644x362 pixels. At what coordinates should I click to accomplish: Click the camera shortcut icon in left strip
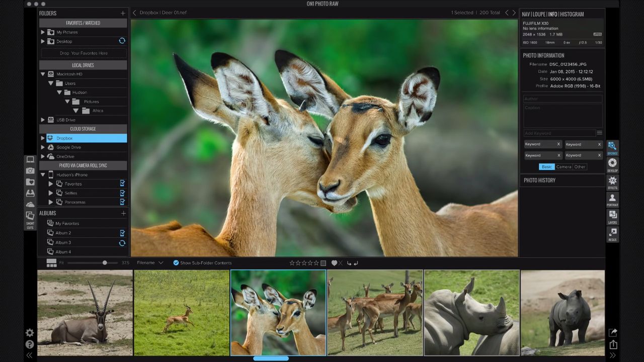coord(30,170)
